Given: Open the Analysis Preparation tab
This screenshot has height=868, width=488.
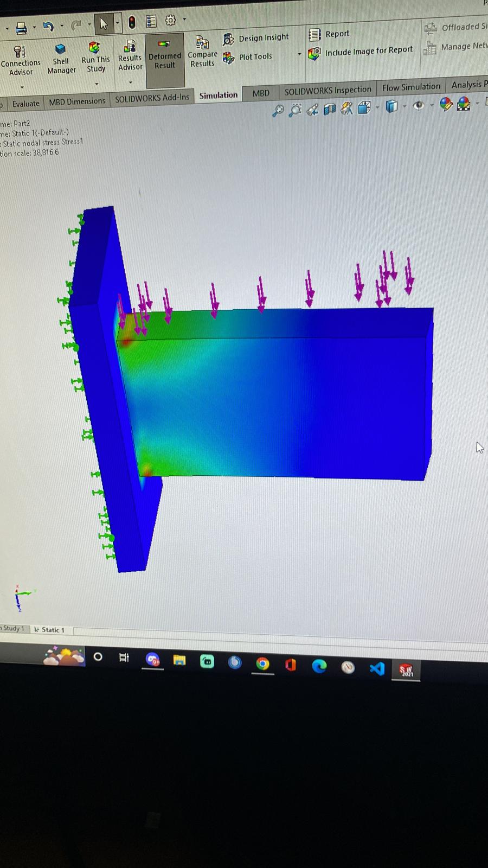Looking at the screenshot, I should pos(469,85).
